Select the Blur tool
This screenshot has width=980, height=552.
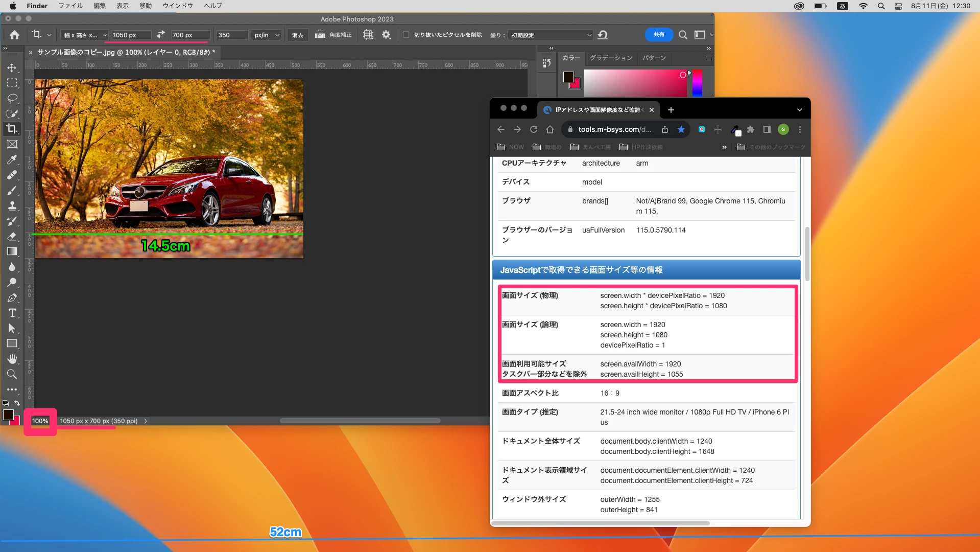point(12,267)
